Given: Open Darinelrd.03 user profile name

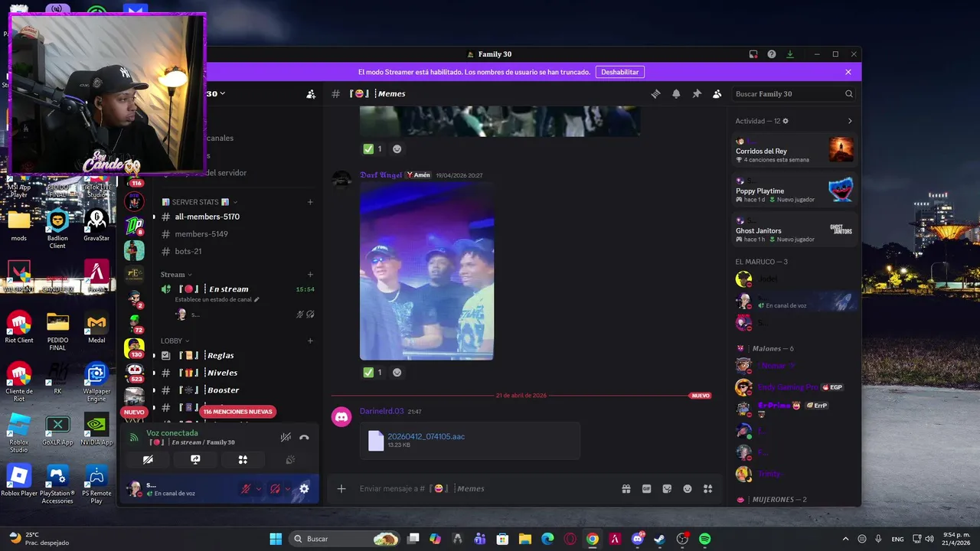Looking at the screenshot, I should tap(381, 411).
